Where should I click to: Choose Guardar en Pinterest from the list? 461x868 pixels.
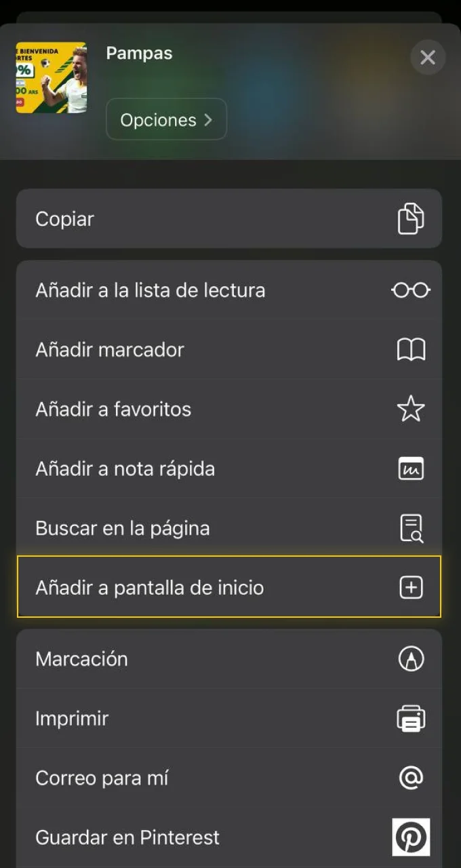pyautogui.click(x=127, y=837)
